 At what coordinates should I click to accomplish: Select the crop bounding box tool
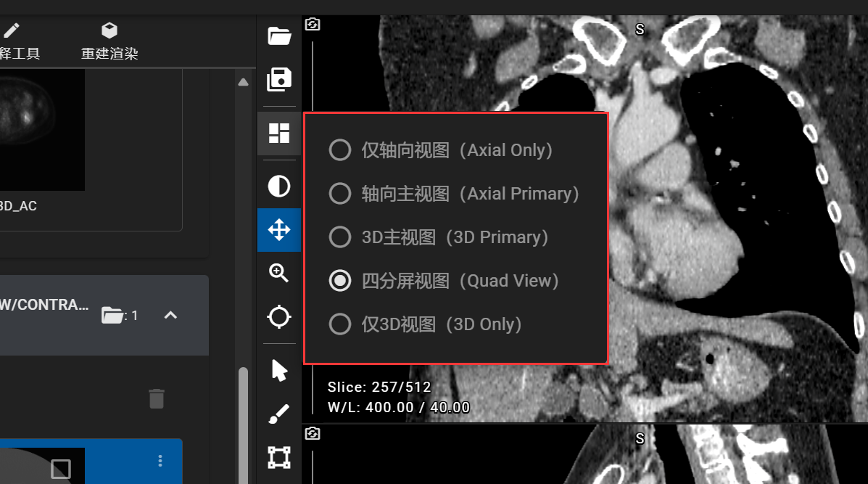click(x=279, y=457)
